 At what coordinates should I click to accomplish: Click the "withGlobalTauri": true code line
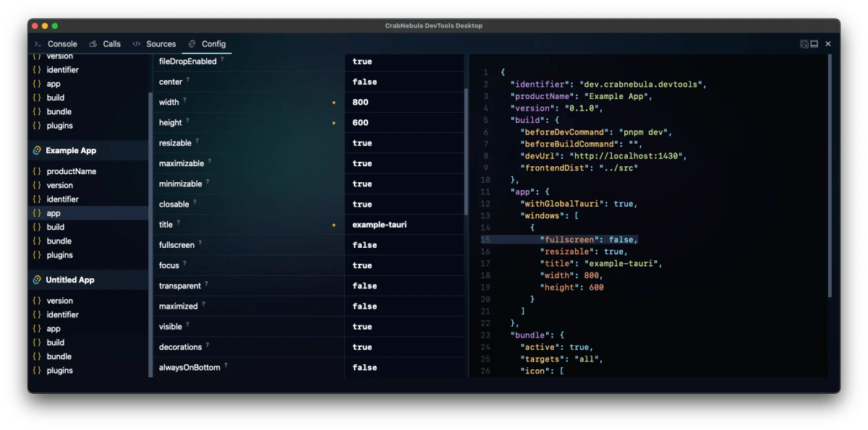[579, 204]
